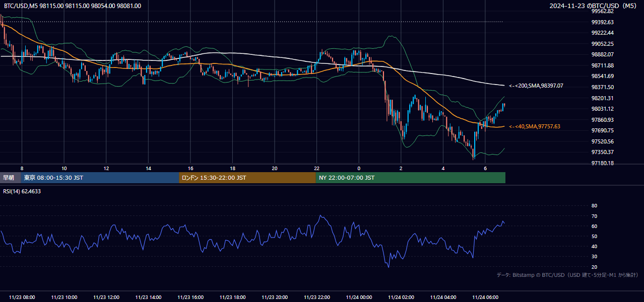Screen dimensions: 644x302
Task: Click the 40 SMA label 97757.63
Action: pos(535,126)
